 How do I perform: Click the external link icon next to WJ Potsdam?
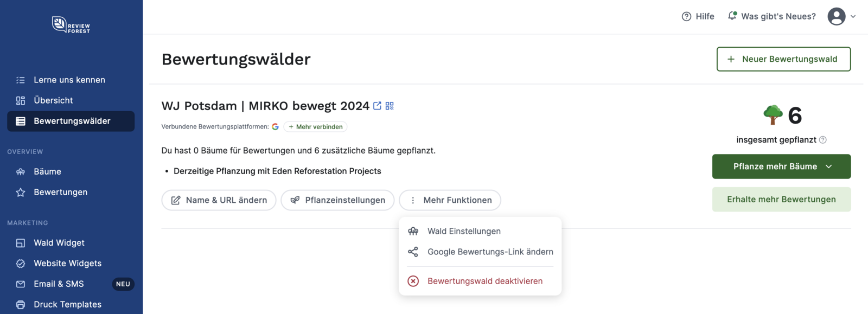[377, 106]
